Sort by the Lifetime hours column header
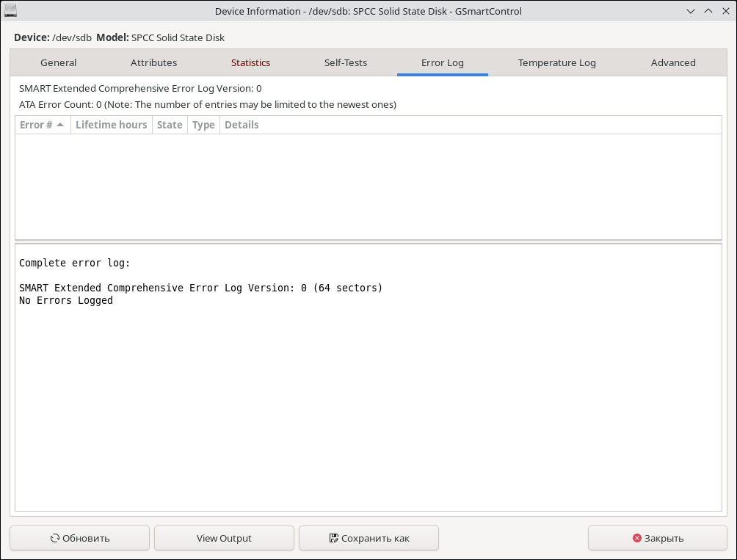The image size is (737, 560). 111,125
